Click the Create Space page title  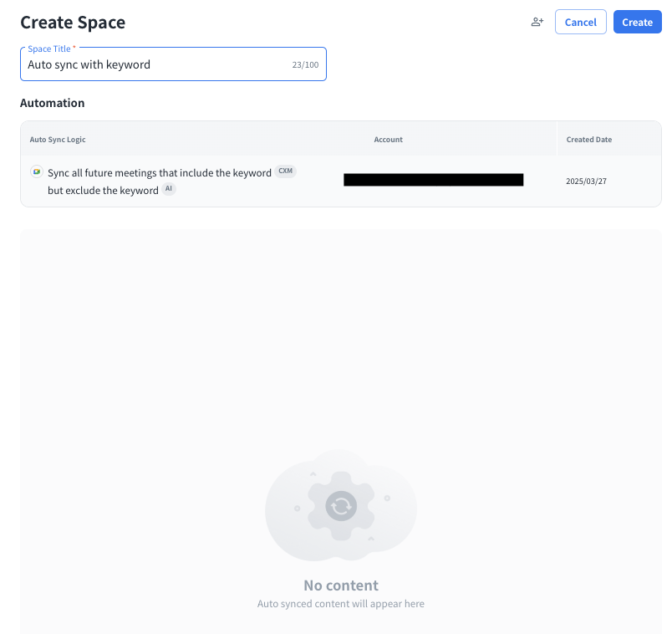coord(73,23)
